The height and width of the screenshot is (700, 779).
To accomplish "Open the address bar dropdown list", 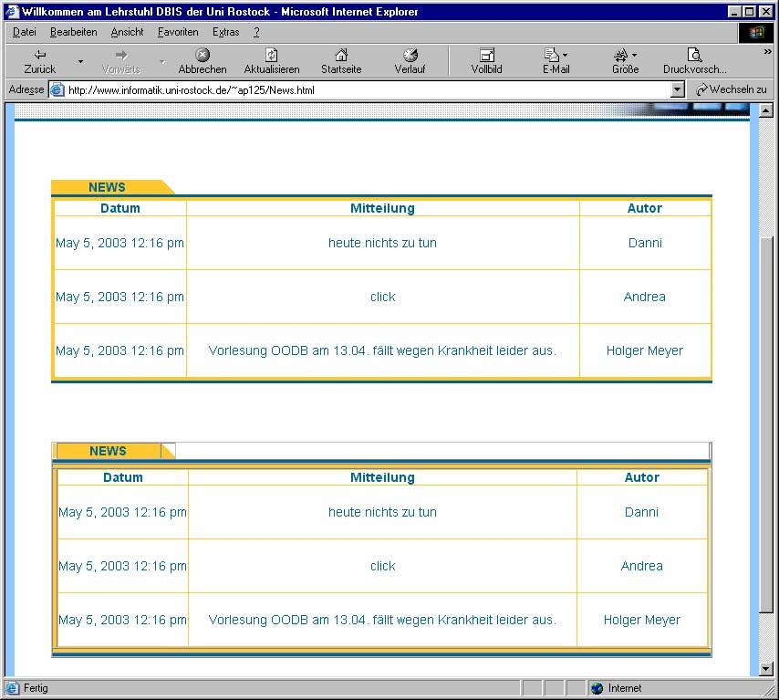I will coord(677,89).
